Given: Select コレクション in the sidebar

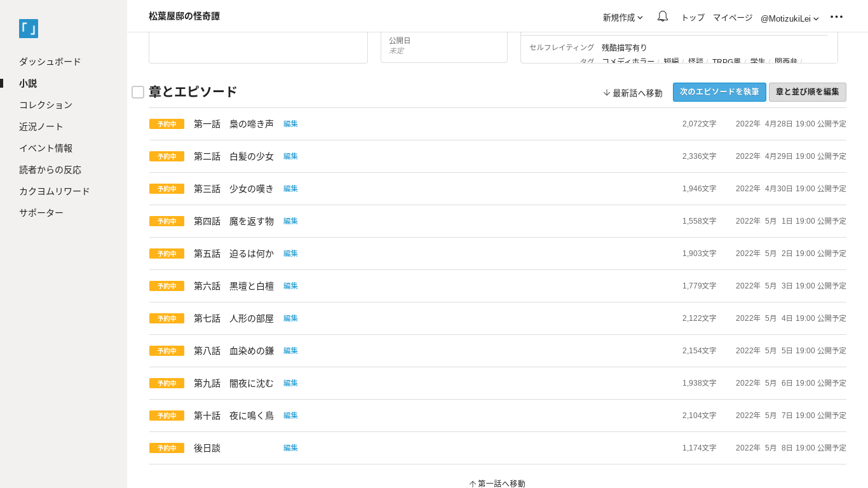Looking at the screenshot, I should [46, 105].
